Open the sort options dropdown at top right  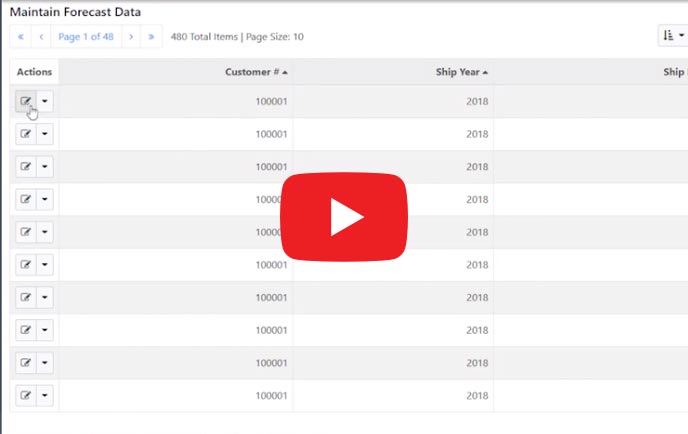coord(672,37)
